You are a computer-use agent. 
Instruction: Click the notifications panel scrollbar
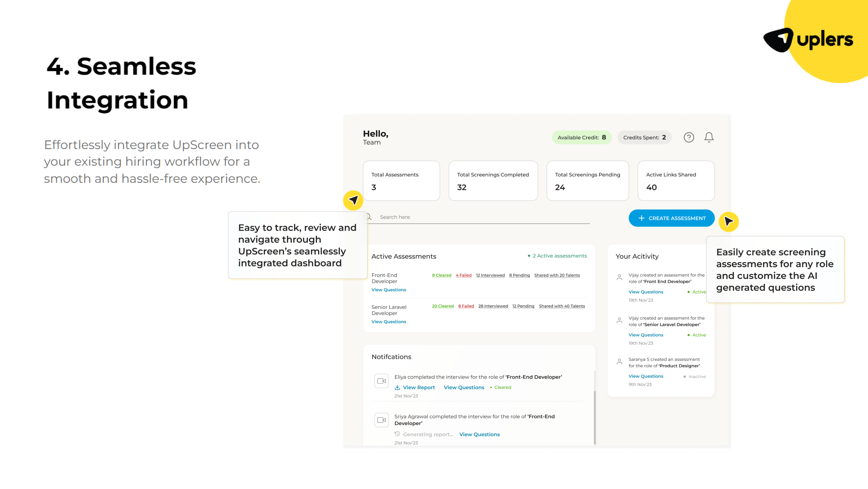(x=595, y=417)
